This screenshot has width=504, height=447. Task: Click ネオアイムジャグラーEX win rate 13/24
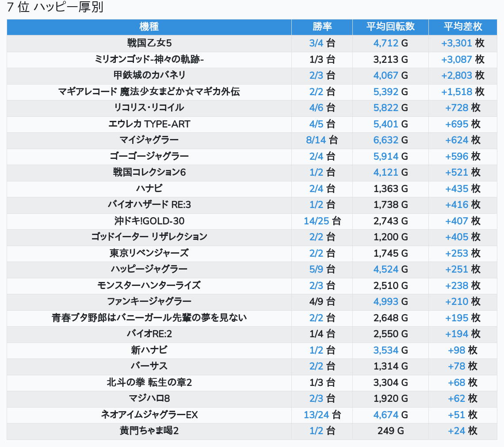[317, 415]
